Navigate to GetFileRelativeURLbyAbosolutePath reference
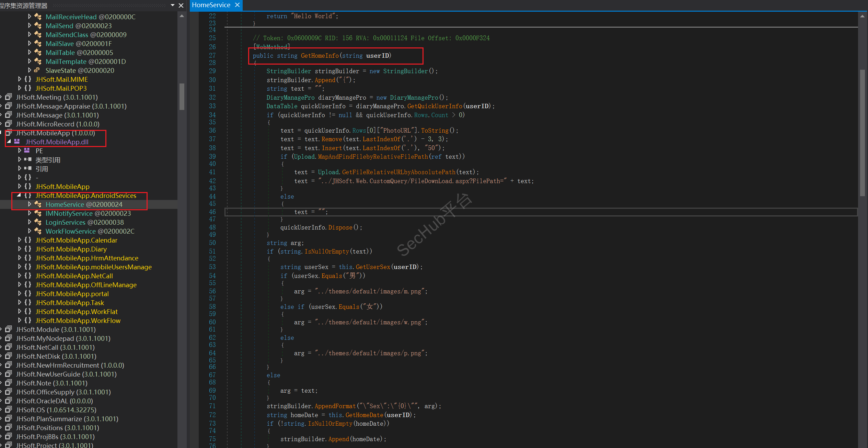Viewport: 868px width, 448px height. (x=399, y=172)
